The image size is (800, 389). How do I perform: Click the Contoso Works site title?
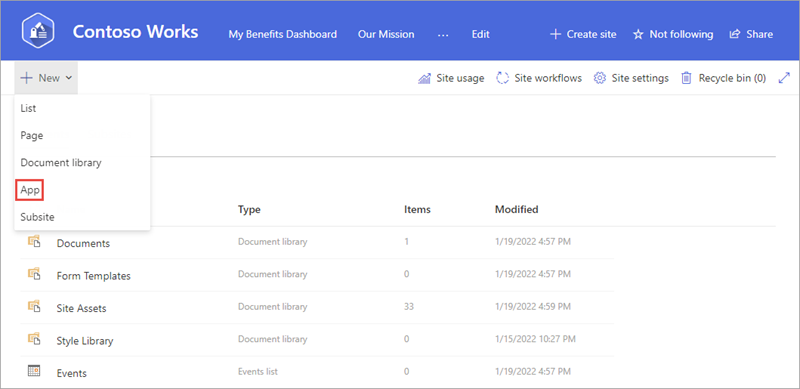pyautogui.click(x=135, y=32)
